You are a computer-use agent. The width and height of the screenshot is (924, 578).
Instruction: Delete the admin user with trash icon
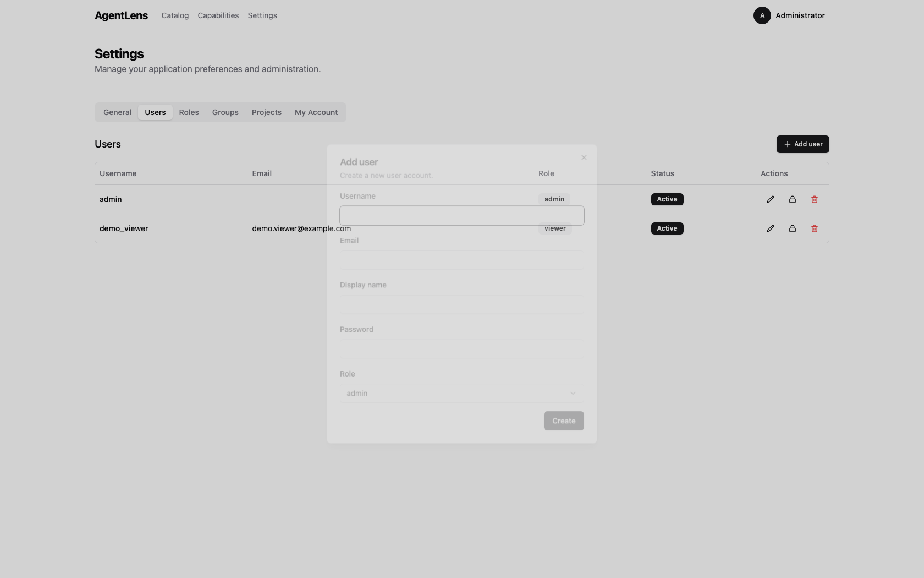point(814,199)
